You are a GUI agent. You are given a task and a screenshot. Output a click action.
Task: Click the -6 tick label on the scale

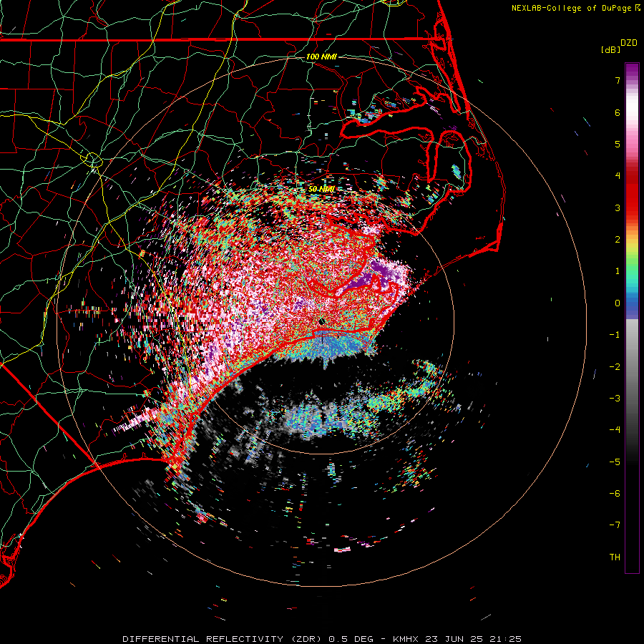coord(615,494)
